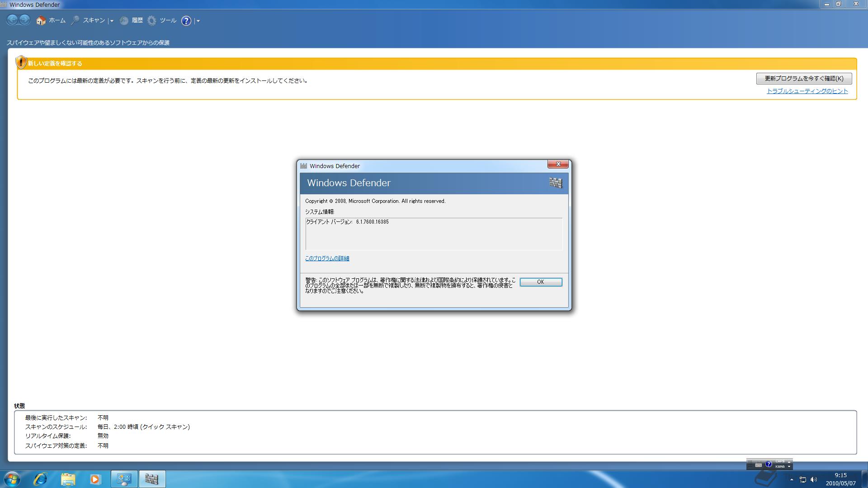Minimize the main Defender window

(x=826, y=4)
